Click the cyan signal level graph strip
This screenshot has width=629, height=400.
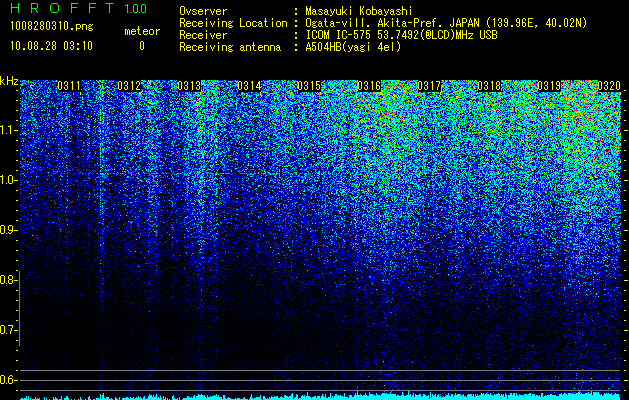321,396
